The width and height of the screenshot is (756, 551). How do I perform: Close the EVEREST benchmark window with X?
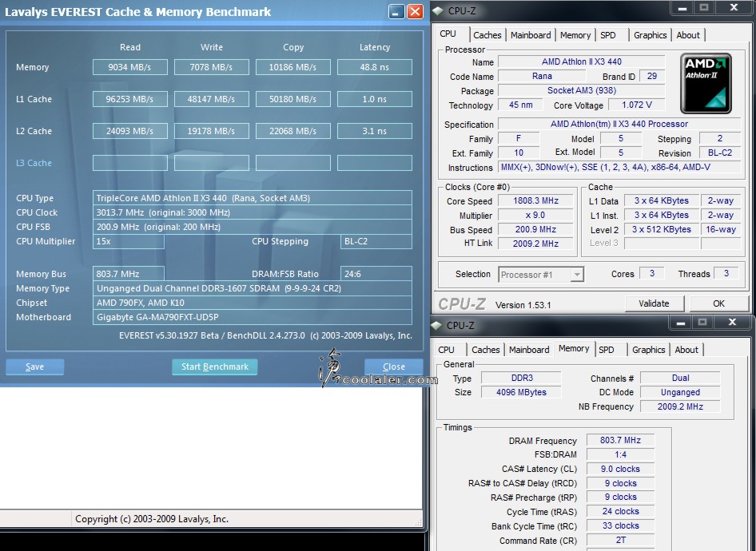tap(415, 11)
